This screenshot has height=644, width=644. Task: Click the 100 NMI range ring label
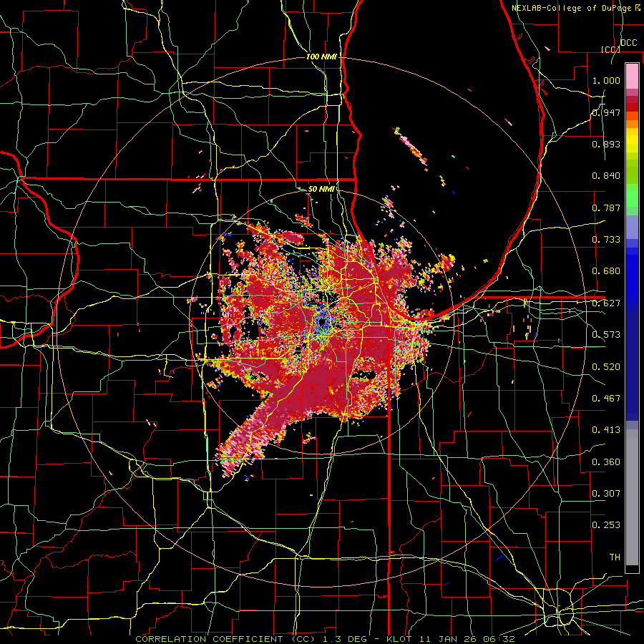point(321,57)
